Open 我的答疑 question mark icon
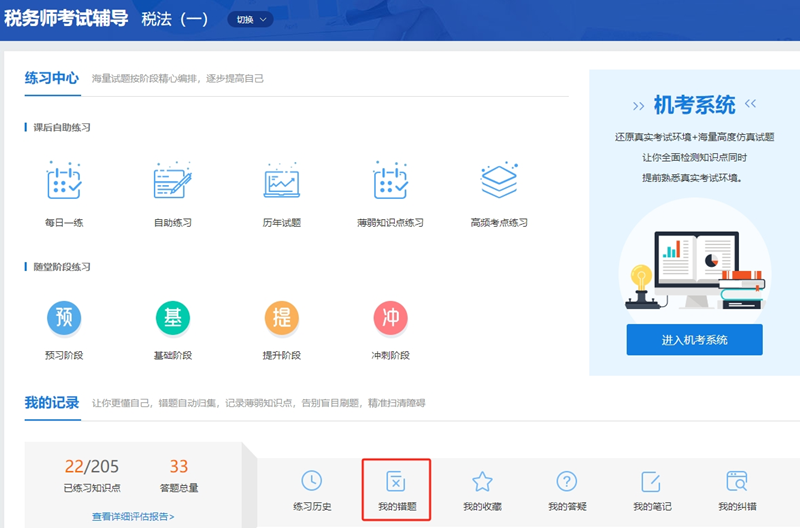This screenshot has height=528, width=800. point(567,481)
